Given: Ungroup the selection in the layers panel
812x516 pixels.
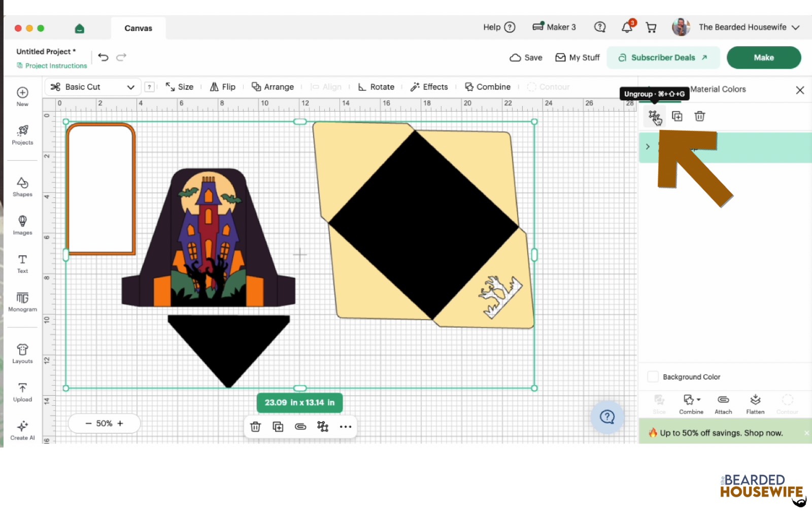Looking at the screenshot, I should (655, 117).
